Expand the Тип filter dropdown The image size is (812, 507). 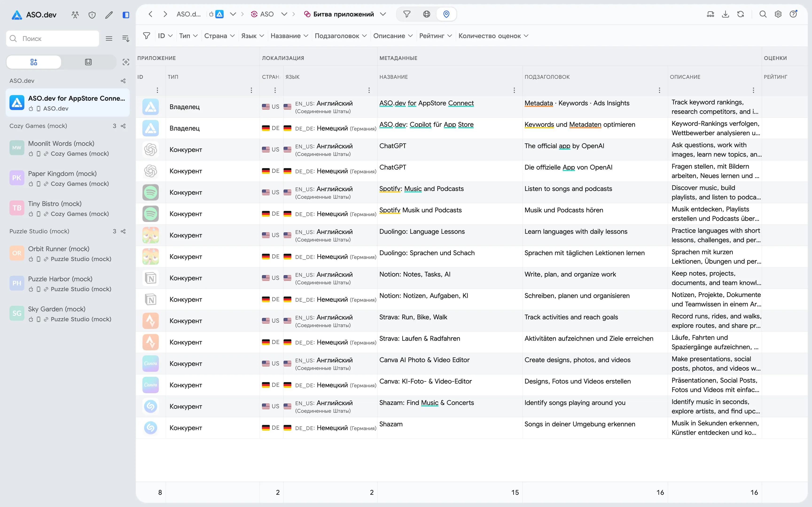[x=188, y=36]
